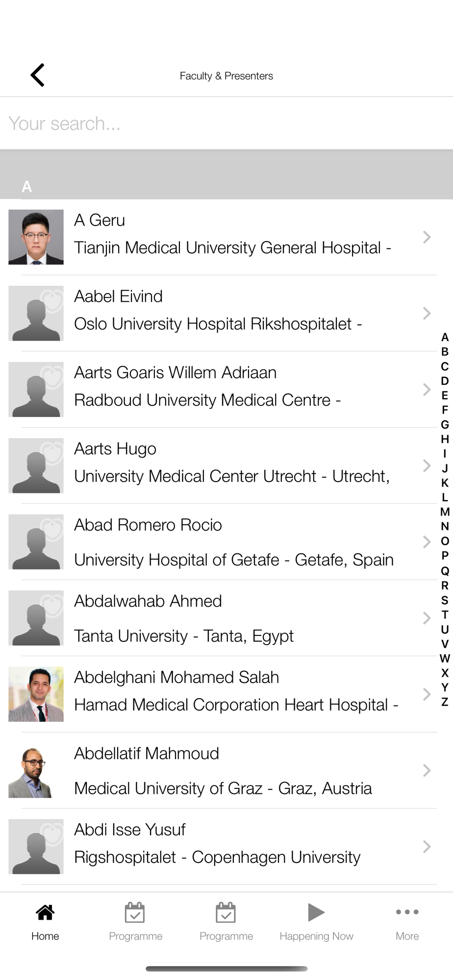Jump to letter Z in index
Screen dimensions: 453x980
445,702
